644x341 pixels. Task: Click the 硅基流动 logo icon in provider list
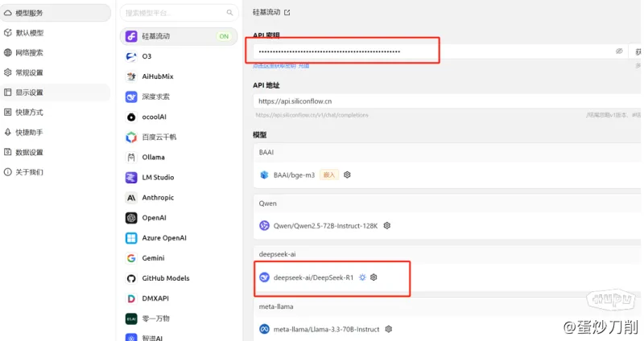click(x=131, y=36)
